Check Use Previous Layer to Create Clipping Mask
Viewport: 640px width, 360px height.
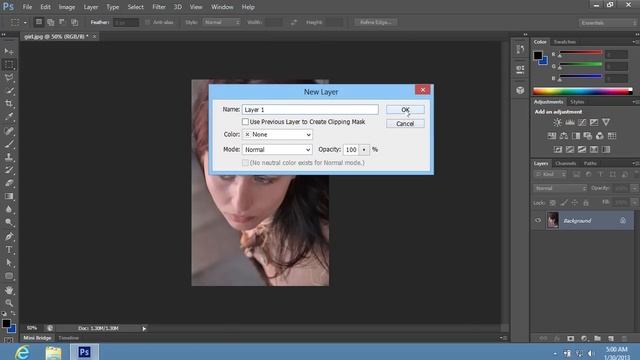coord(245,122)
